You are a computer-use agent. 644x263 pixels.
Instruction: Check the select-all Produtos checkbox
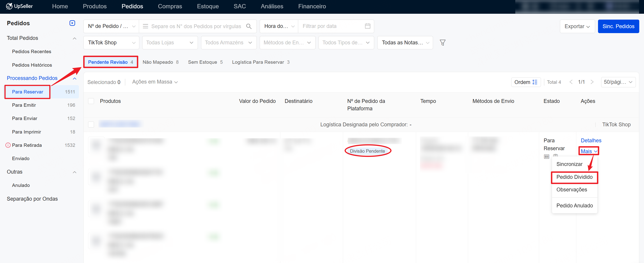pyautogui.click(x=91, y=101)
